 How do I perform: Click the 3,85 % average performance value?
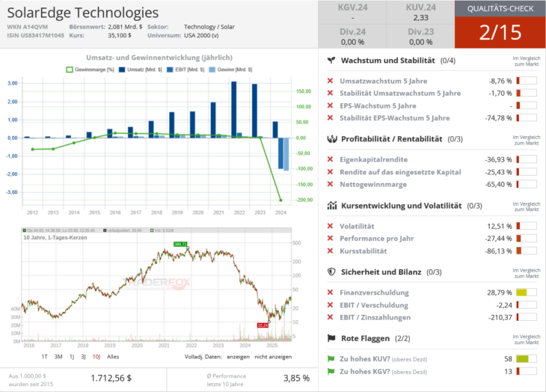click(x=296, y=378)
